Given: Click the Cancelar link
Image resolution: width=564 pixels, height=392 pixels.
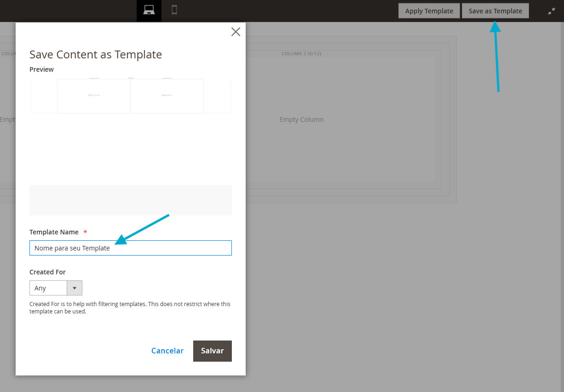Looking at the screenshot, I should pos(167,351).
